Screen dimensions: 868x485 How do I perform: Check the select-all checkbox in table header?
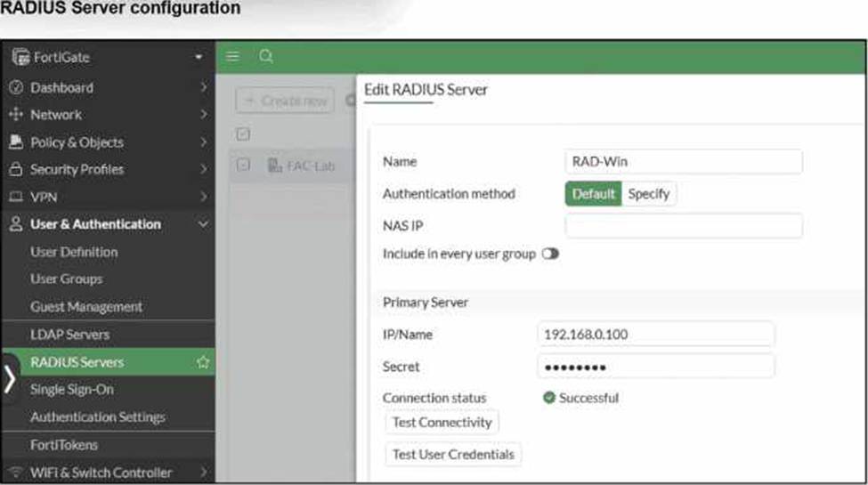(x=242, y=133)
